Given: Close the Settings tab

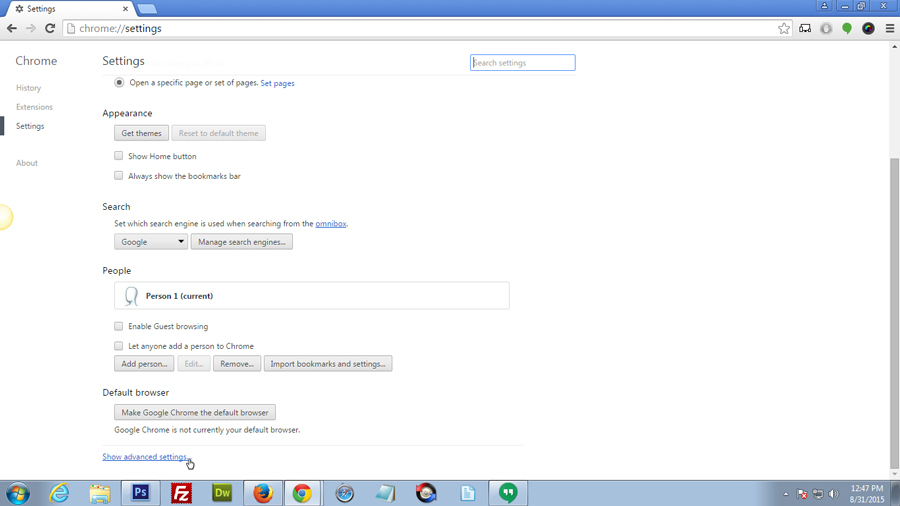Looking at the screenshot, I should click(125, 9).
